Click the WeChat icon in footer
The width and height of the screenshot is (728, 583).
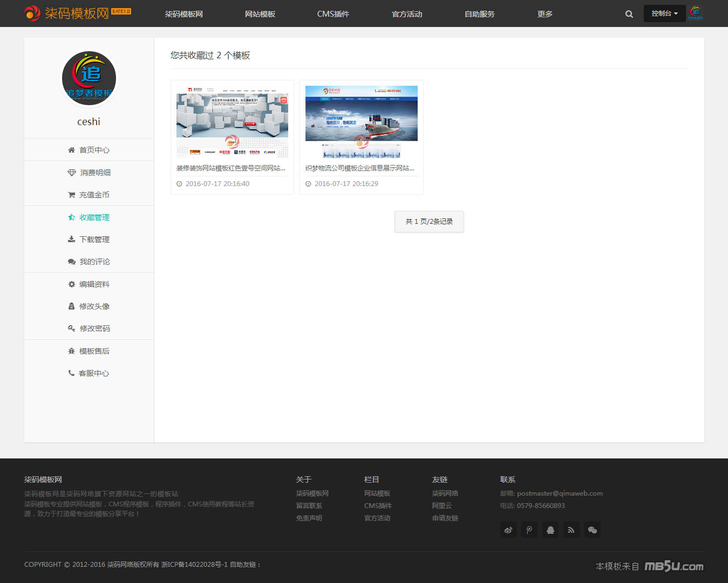point(592,530)
